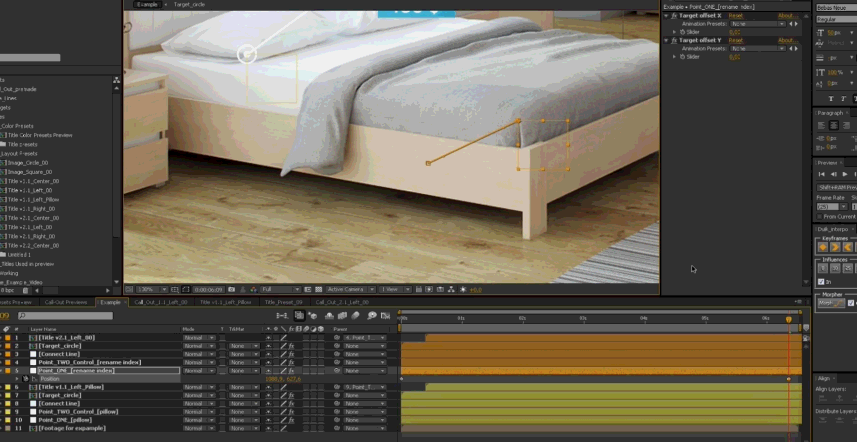Switch to the Call_Out_2.1_Left_00 timeline tab

[x=342, y=302]
